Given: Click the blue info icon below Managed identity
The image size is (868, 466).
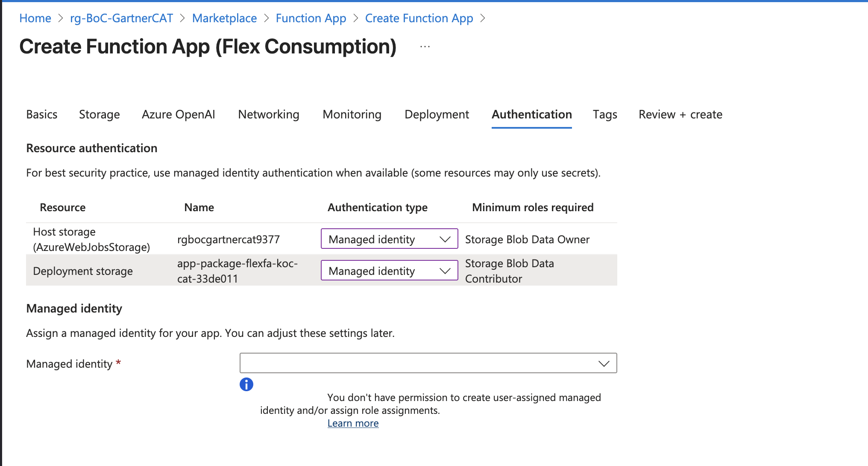Looking at the screenshot, I should [x=246, y=384].
